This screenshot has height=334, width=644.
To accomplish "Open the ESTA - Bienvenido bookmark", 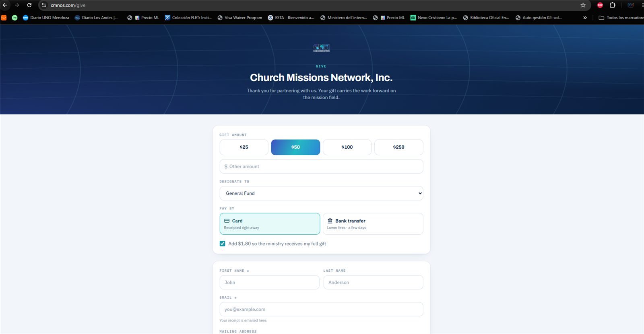I will [x=291, y=18].
